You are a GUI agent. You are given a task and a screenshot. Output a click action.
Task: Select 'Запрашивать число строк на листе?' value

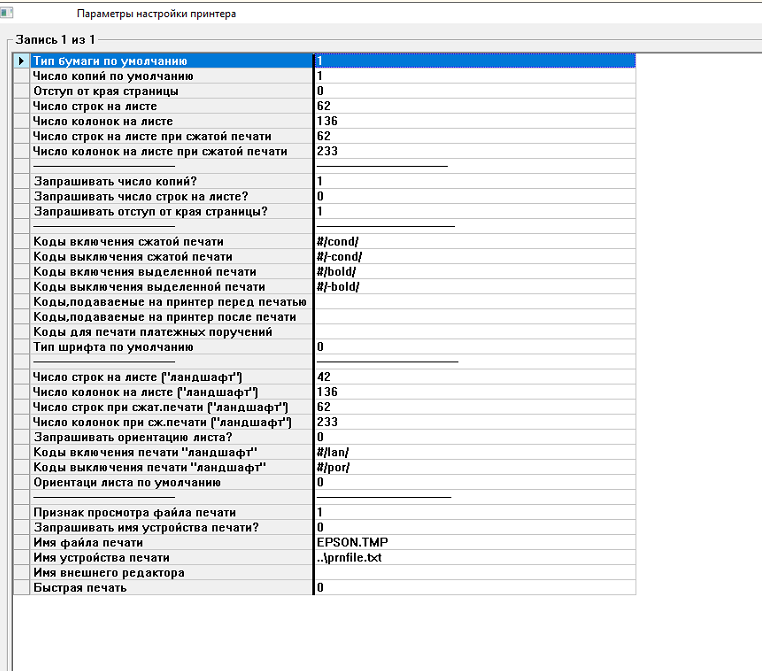474,196
